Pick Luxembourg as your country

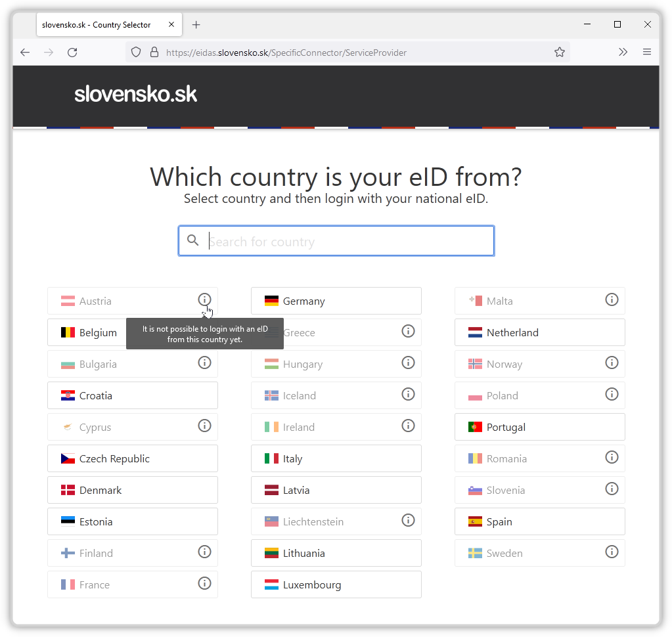pos(336,584)
